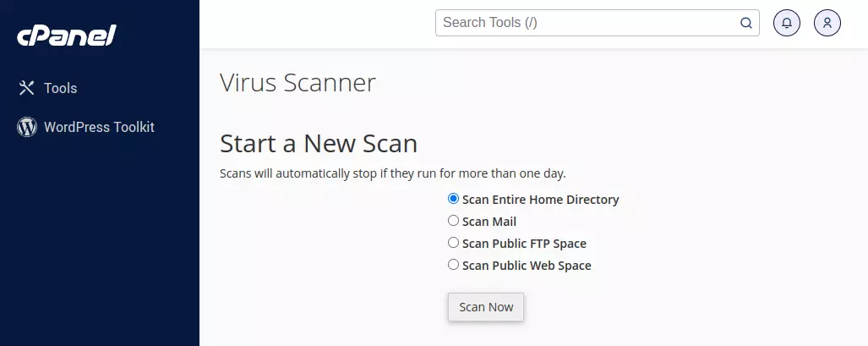The width and height of the screenshot is (868, 346).
Task: Click the Tools wrench-and-screwdriver icon
Action: point(26,88)
